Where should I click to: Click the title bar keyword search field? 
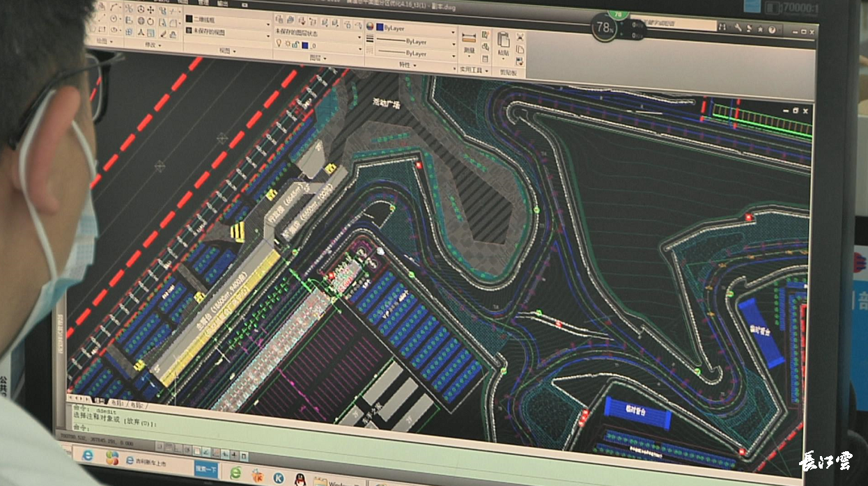[673, 25]
